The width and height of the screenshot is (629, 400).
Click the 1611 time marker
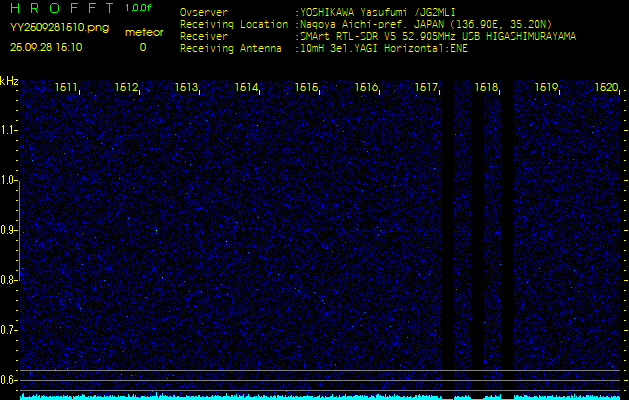pos(66,87)
